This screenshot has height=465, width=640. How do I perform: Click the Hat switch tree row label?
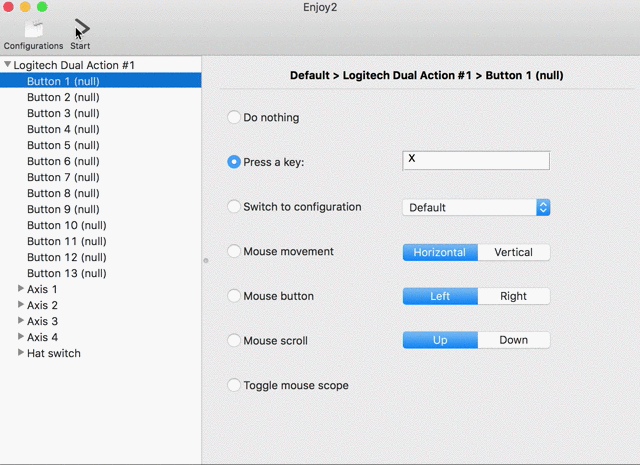[x=54, y=353]
